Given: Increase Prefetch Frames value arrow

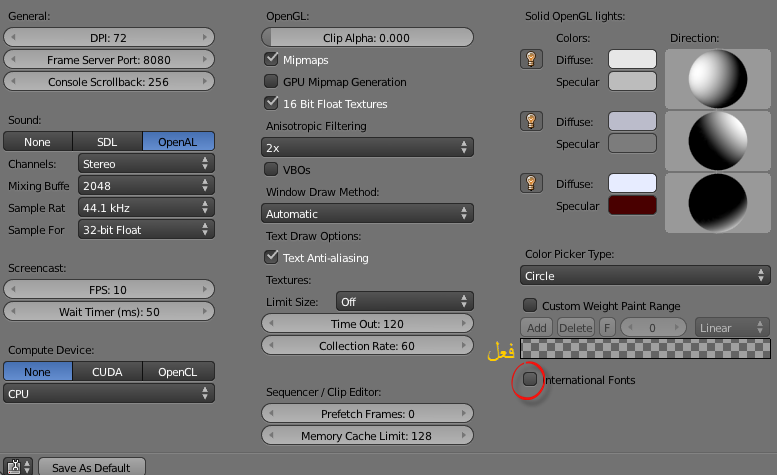Looking at the screenshot, I should point(464,413).
